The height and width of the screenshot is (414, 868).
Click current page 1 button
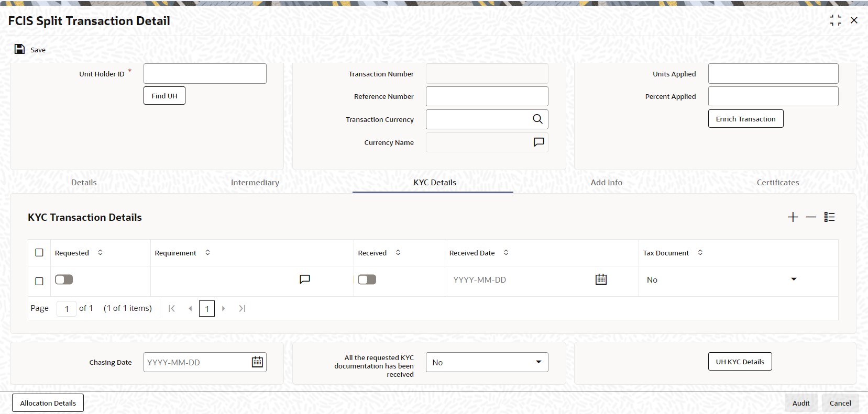[207, 309]
